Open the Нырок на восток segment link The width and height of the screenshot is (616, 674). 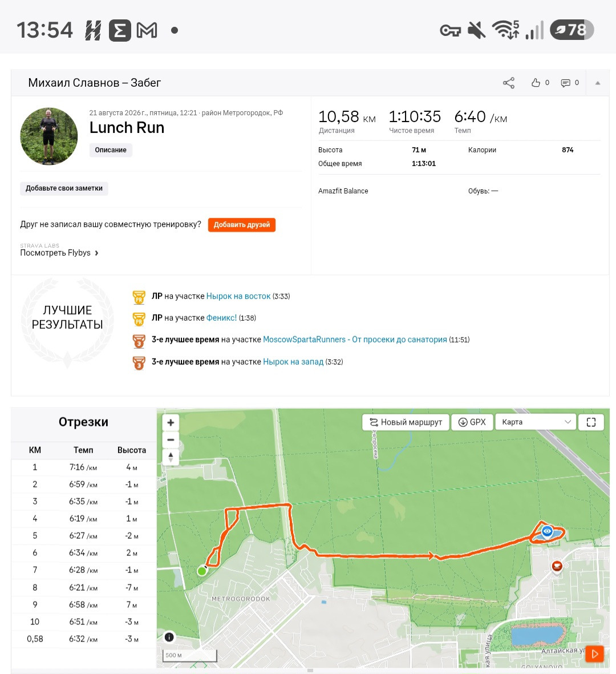point(238,296)
